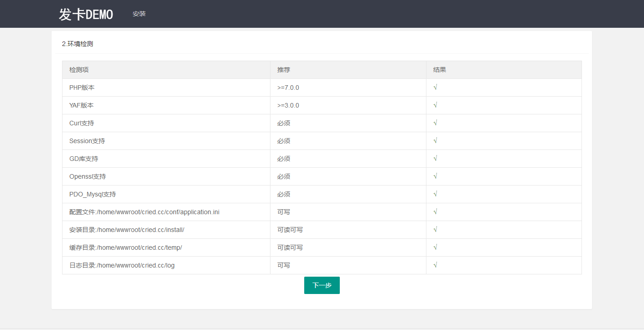
Task: Click the check mark for PDO_Mysql支持
Action: (436, 194)
